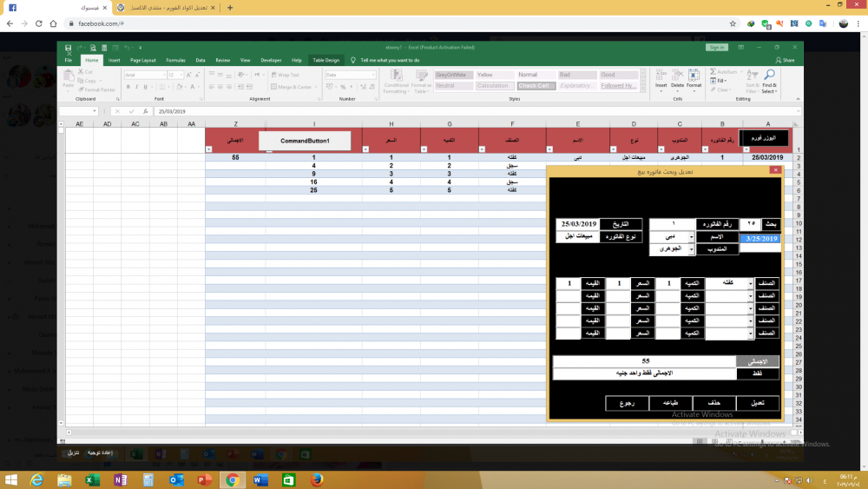Click the Underline U icon in Font group
868x489 pixels.
coord(145,87)
